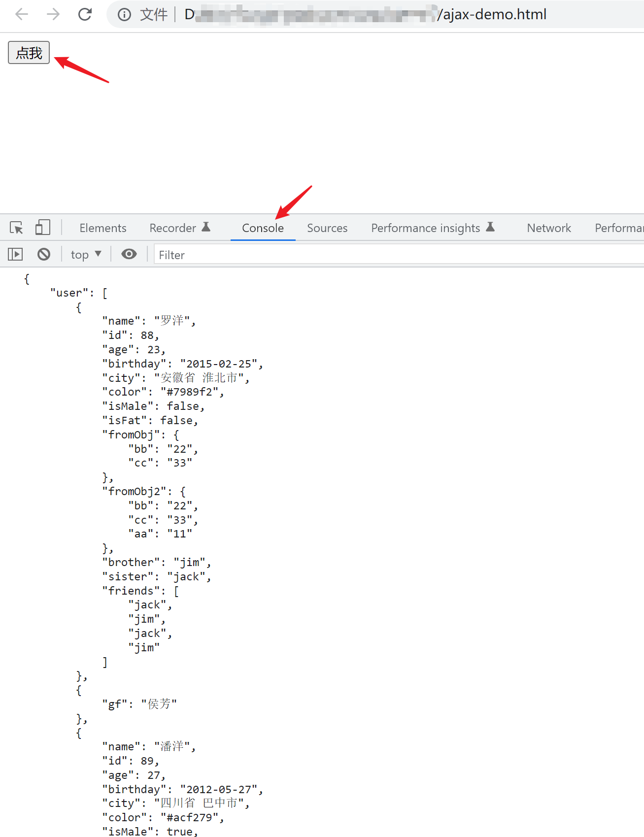
Task: Activate the inspect element picker icon
Action: 16,228
